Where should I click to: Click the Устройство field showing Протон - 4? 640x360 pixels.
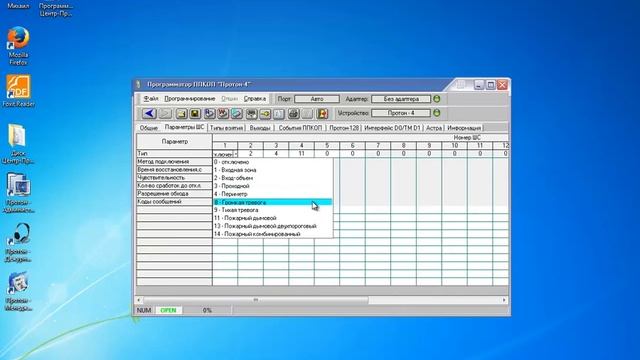click(401, 113)
